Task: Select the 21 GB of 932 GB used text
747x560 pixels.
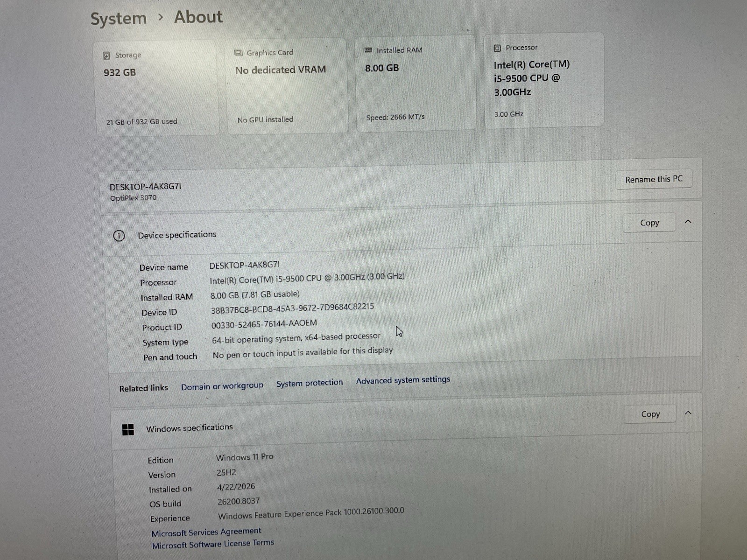Action: click(x=141, y=122)
